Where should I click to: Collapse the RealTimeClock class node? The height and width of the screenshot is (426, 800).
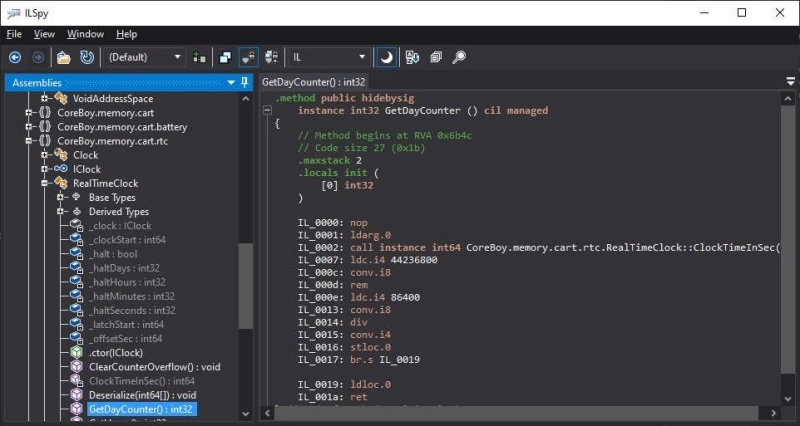pyautogui.click(x=44, y=183)
